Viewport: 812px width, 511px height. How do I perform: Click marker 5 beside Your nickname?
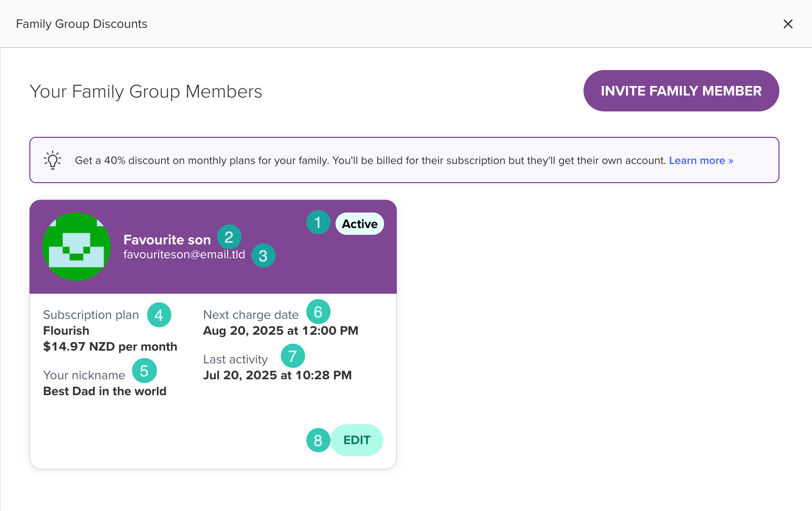point(144,371)
